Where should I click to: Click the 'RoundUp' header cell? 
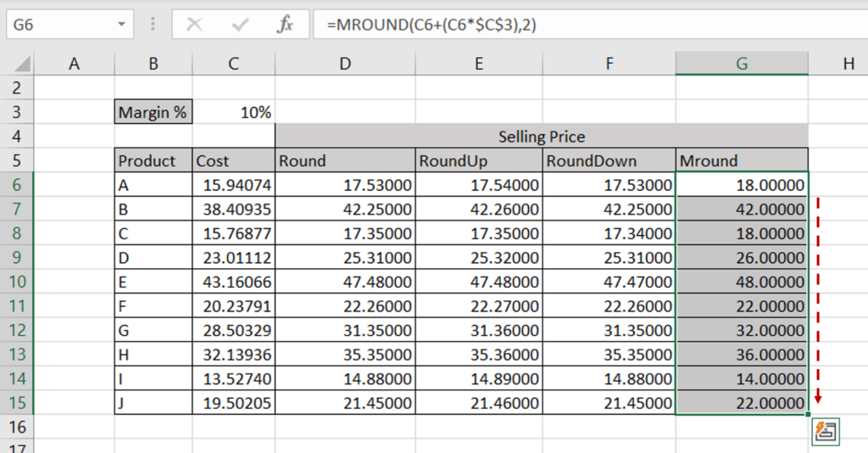pyautogui.click(x=479, y=160)
